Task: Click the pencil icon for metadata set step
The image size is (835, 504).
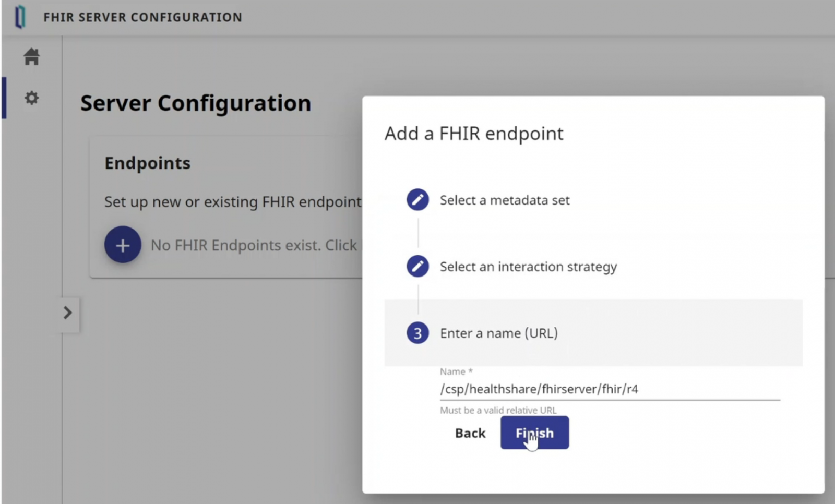Action: (x=417, y=200)
